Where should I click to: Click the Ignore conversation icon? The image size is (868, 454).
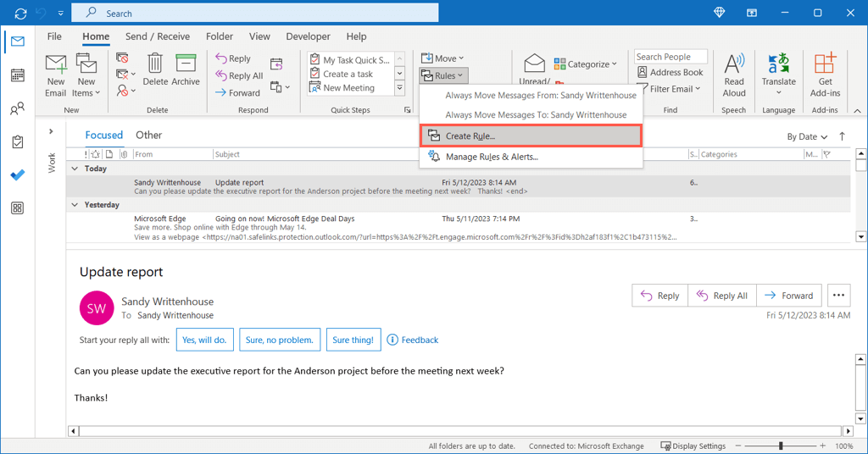(x=122, y=58)
